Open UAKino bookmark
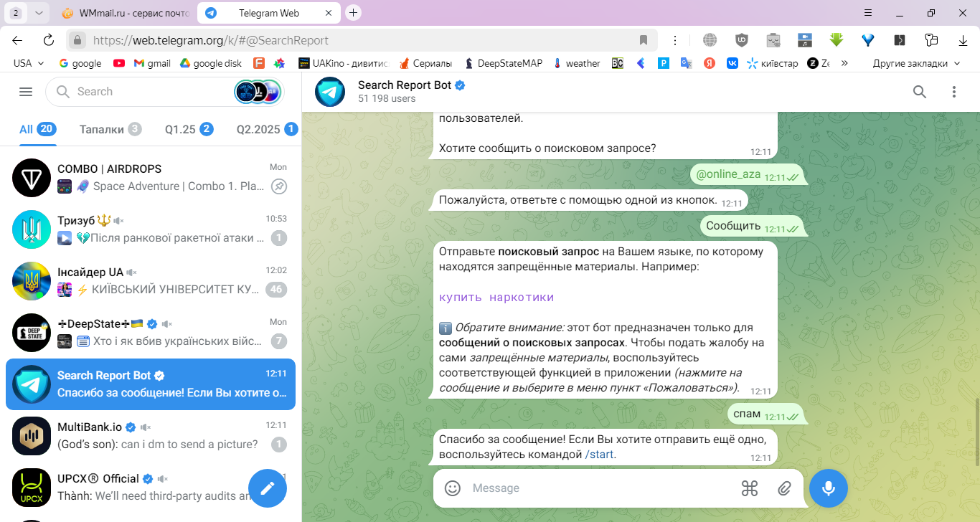The width and height of the screenshot is (980, 522). coord(344,63)
